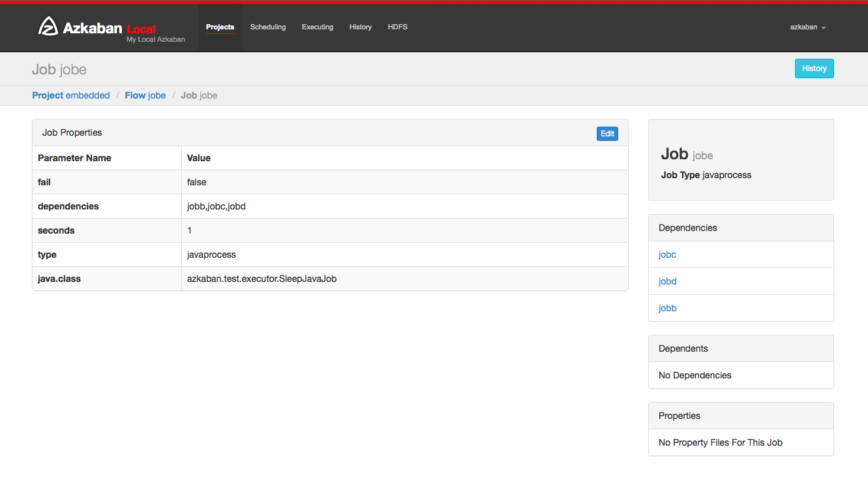Click the red 'Local' label

pyautogui.click(x=142, y=29)
